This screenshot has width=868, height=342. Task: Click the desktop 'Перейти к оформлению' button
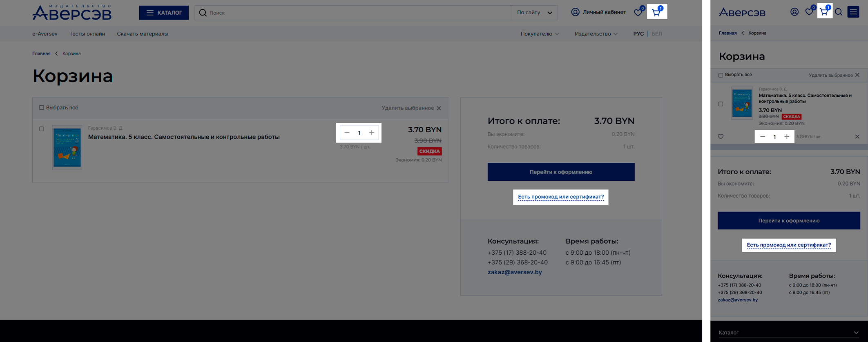tap(561, 172)
